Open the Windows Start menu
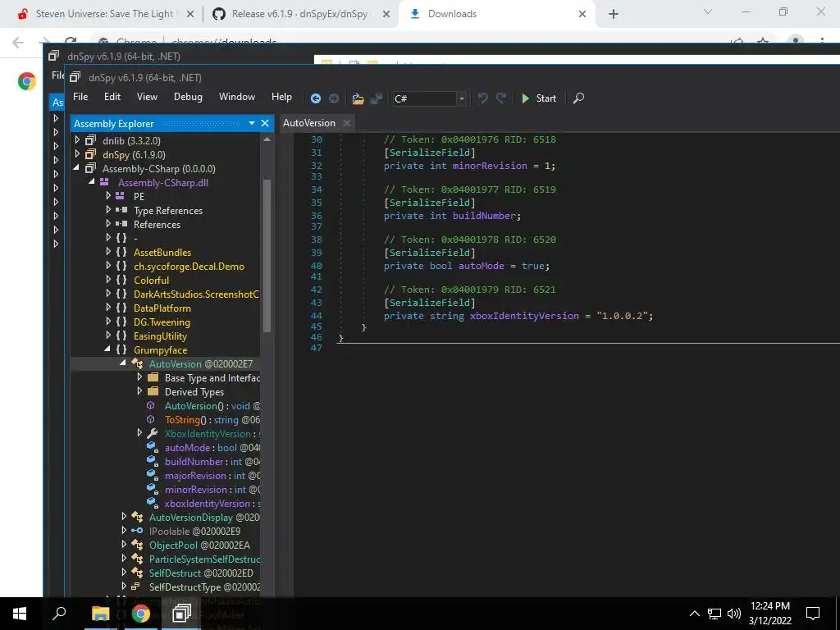The image size is (840, 630). (x=20, y=614)
